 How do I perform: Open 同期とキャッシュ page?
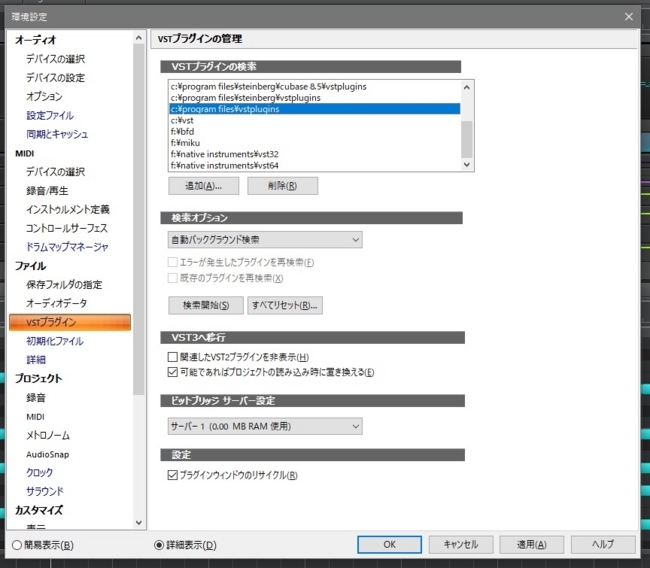[57, 134]
